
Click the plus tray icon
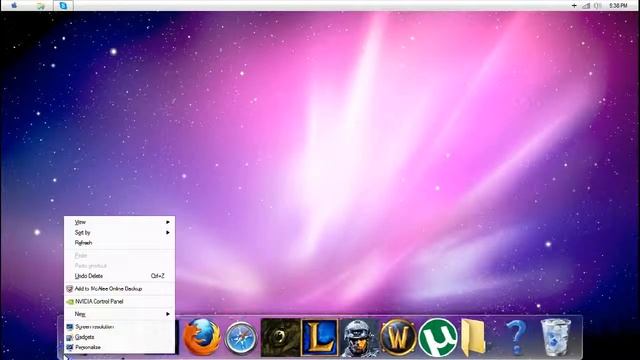pyautogui.click(x=574, y=6)
